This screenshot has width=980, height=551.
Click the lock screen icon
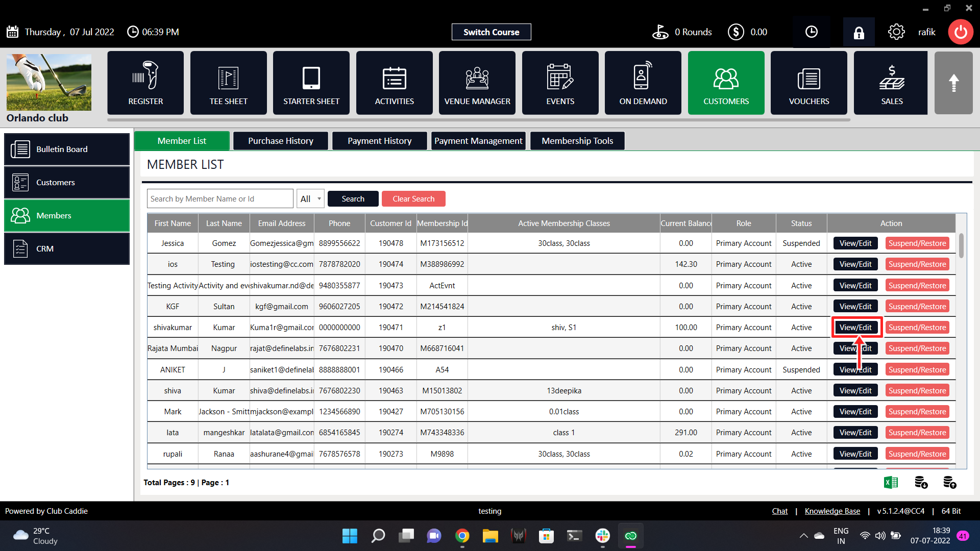(859, 33)
